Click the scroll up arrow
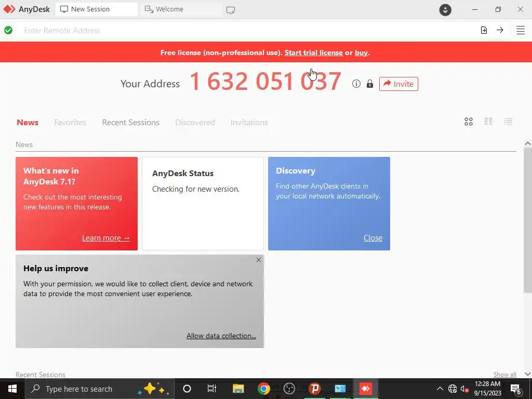 click(x=528, y=143)
